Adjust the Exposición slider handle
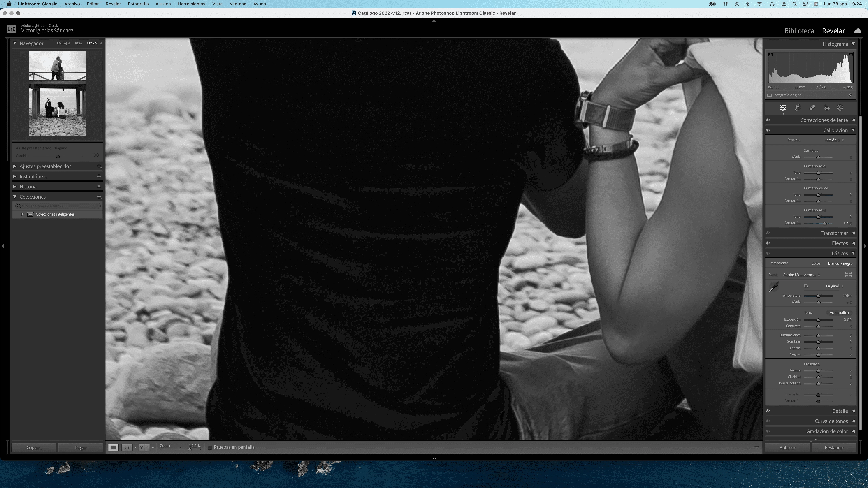 tap(818, 320)
